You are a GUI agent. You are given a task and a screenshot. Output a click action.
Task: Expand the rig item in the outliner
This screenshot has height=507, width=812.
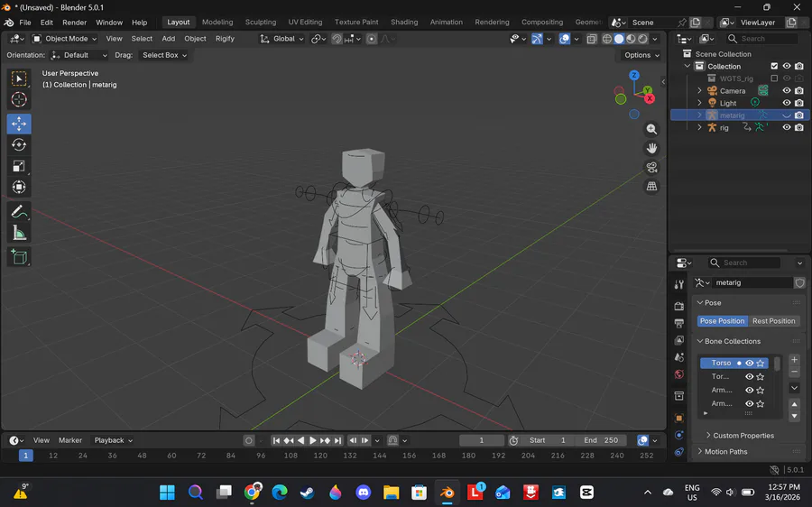(x=699, y=128)
